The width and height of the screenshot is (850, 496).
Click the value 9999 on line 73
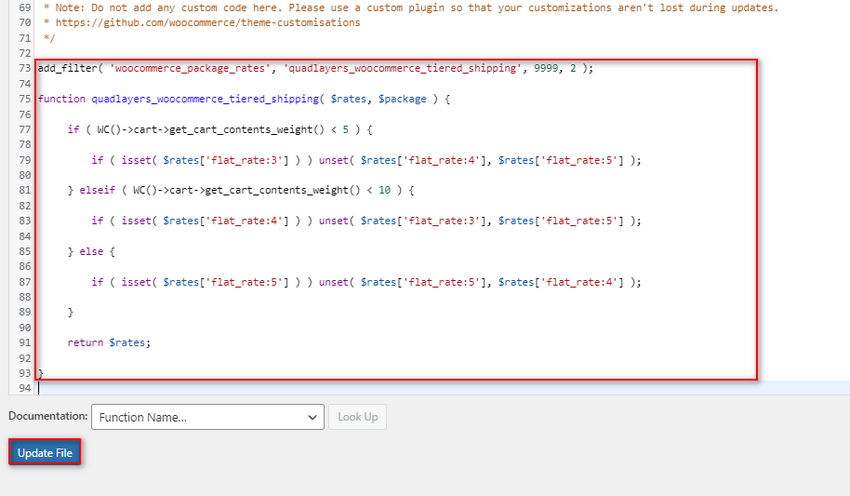tap(546, 68)
